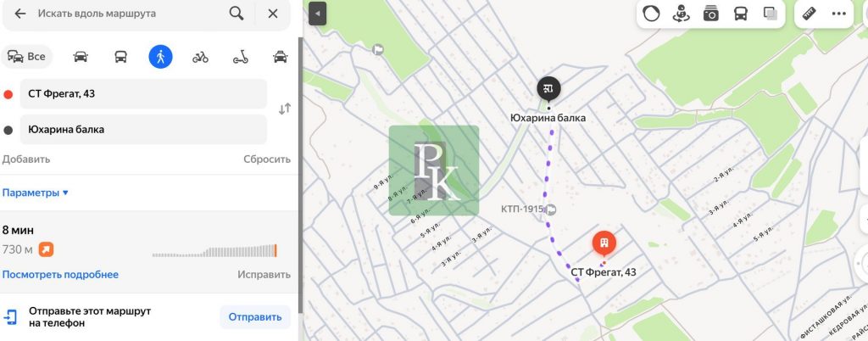Open the three-dots more menu

pyautogui.click(x=839, y=14)
